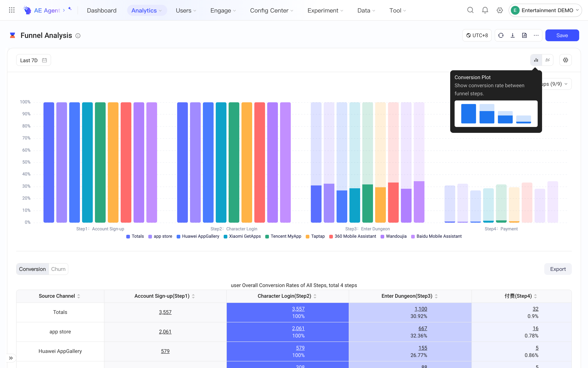Download the report with the download icon
Viewport: 588px width, 368px height.
click(x=512, y=35)
